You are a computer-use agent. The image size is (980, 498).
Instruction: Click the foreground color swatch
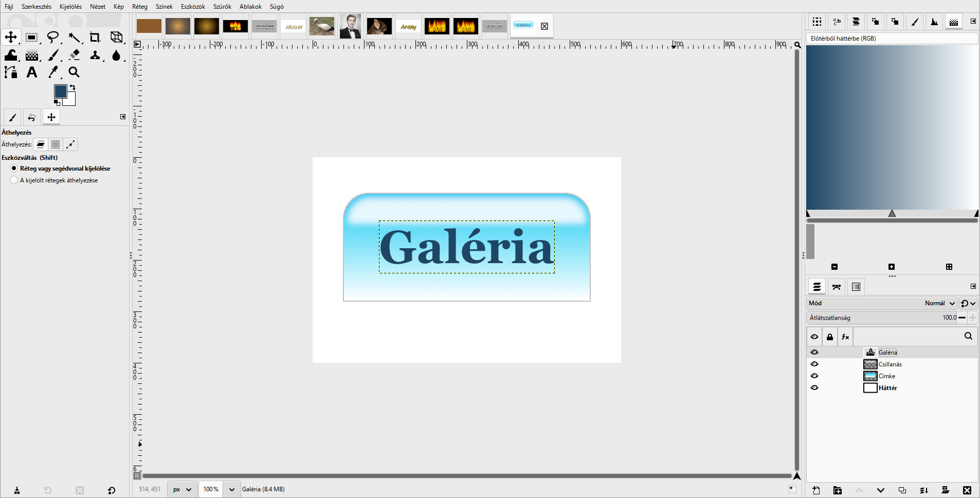60,91
